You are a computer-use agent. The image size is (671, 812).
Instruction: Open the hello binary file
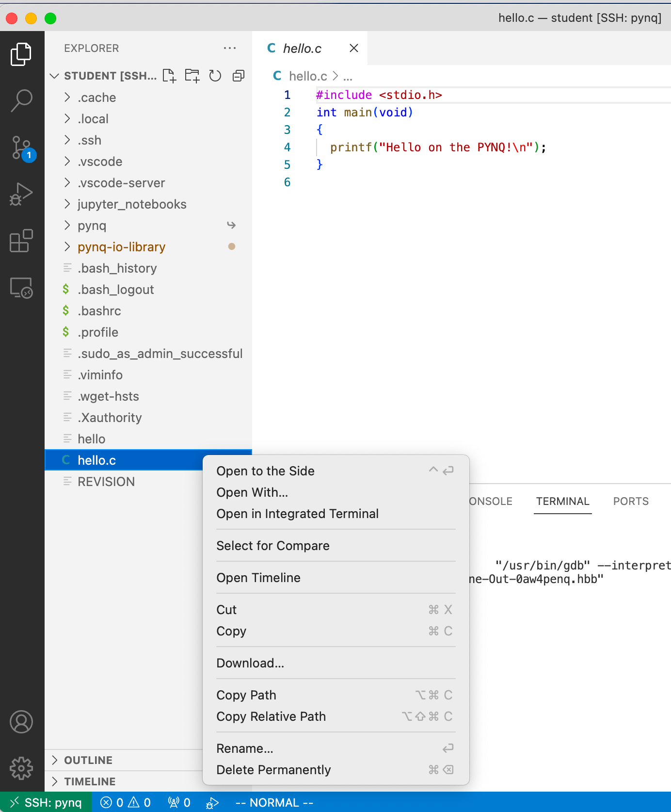[x=148, y=439]
